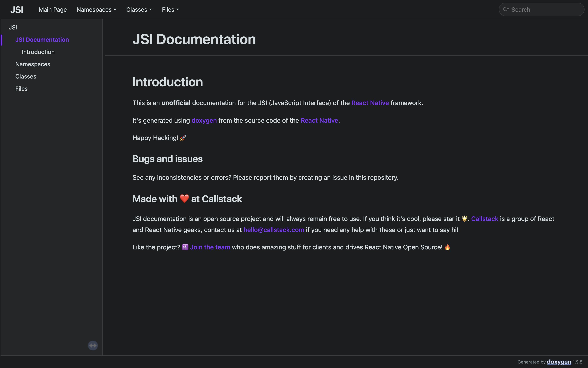Expand the Classes dropdown menu
588x368 pixels.
[139, 9]
